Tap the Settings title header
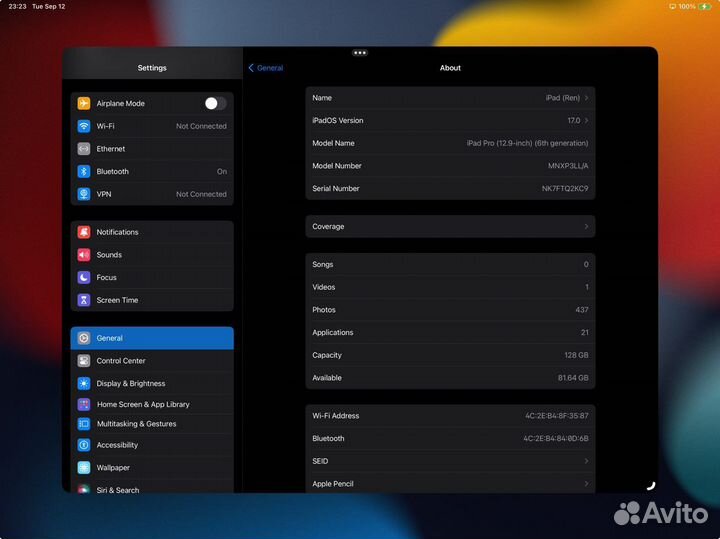This screenshot has height=539, width=720. click(x=152, y=68)
